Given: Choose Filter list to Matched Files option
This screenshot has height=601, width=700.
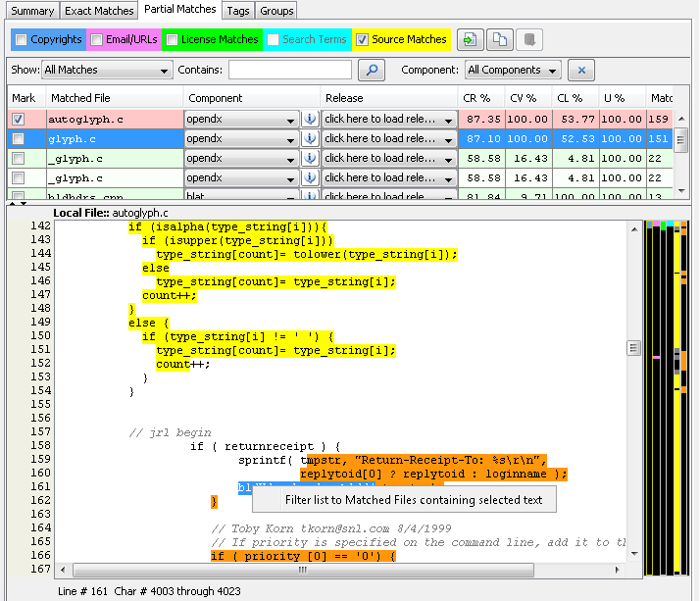Looking at the screenshot, I should pyautogui.click(x=413, y=499).
